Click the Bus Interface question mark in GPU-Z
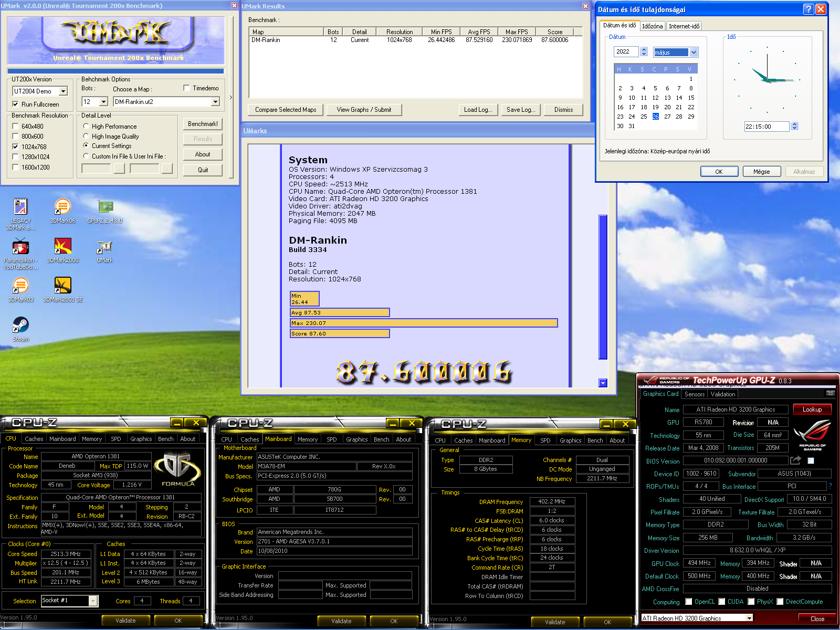Viewport: 840px width, 630px height. coord(830,486)
